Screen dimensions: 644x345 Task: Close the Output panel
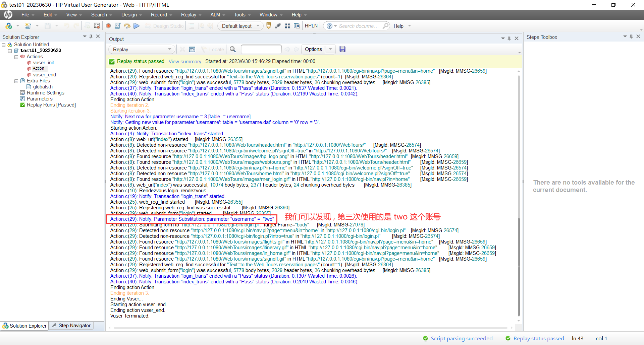coord(517,39)
